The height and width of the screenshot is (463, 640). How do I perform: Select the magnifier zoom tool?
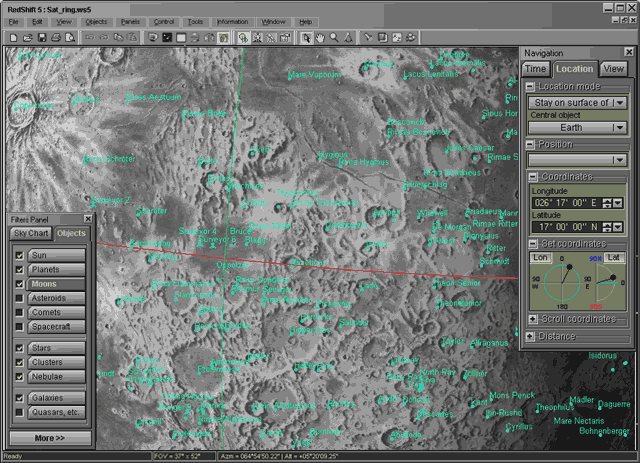pyautogui.click(x=335, y=37)
